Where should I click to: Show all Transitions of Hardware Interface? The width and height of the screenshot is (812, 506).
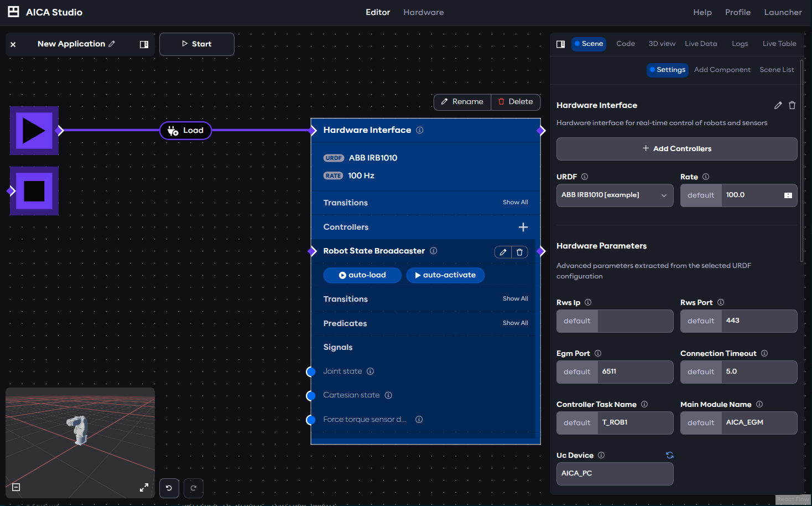click(x=515, y=203)
